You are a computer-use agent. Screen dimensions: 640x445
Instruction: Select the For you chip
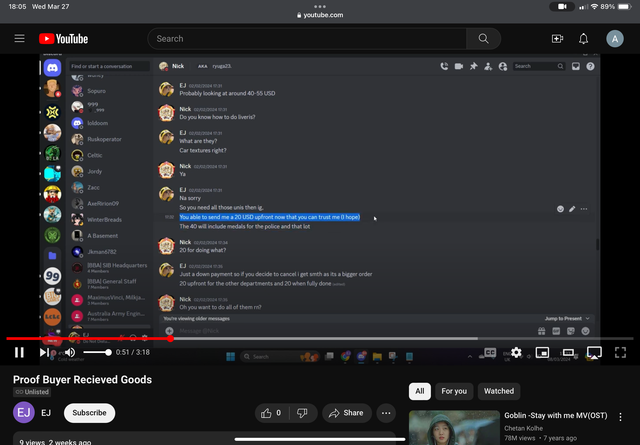(454, 391)
